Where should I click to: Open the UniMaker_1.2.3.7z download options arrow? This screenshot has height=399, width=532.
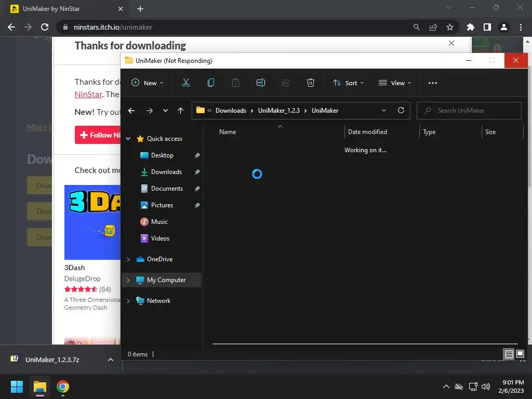click(111, 360)
